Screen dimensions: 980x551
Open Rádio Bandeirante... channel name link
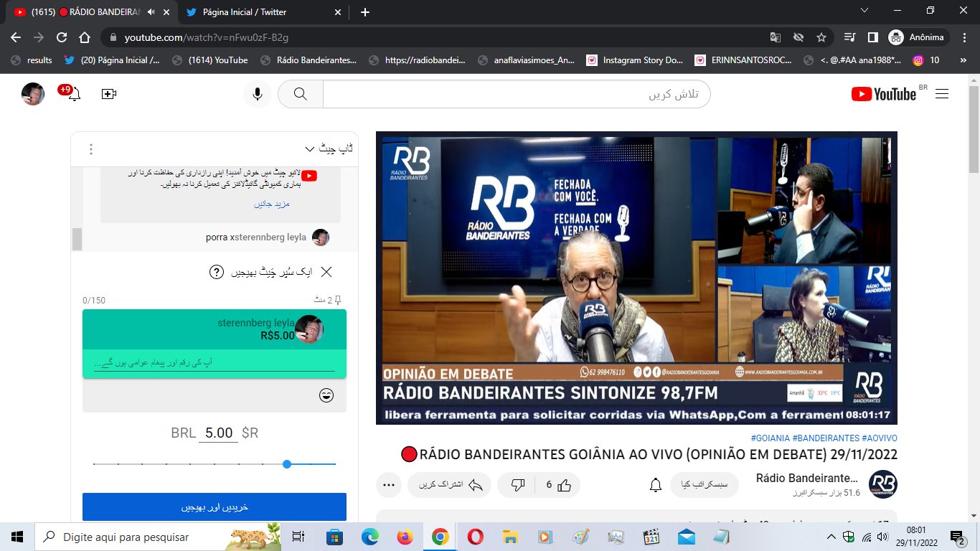click(x=807, y=478)
